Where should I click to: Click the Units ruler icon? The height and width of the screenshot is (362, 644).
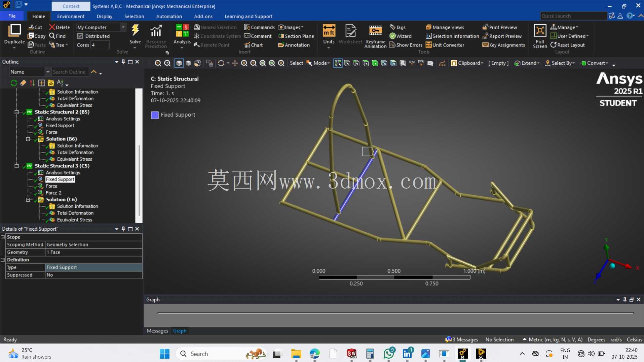pyautogui.click(x=329, y=30)
